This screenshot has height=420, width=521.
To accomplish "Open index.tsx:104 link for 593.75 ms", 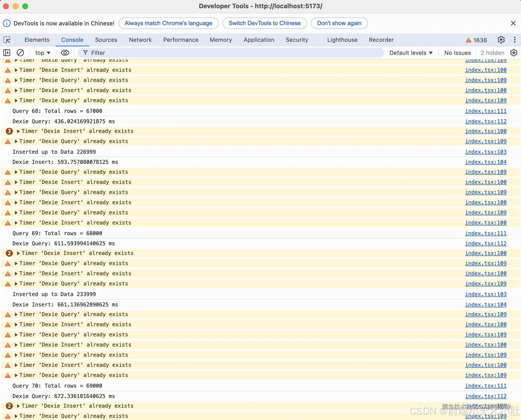I will point(486,162).
